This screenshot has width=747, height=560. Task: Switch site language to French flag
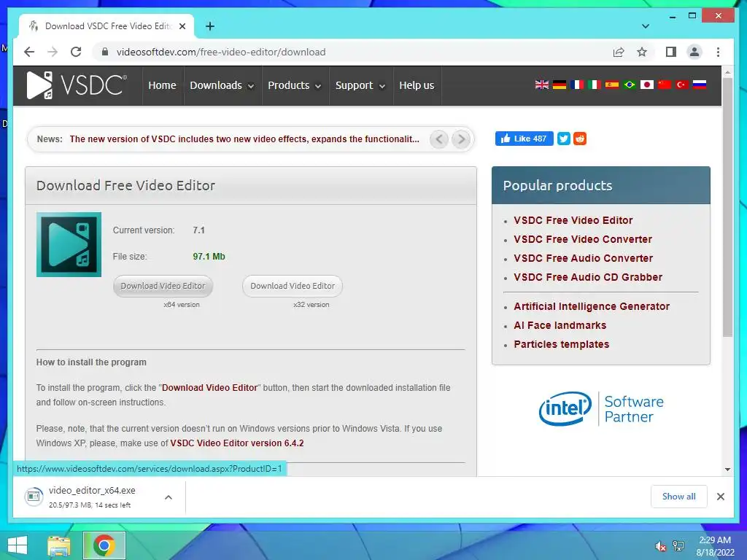(577, 85)
